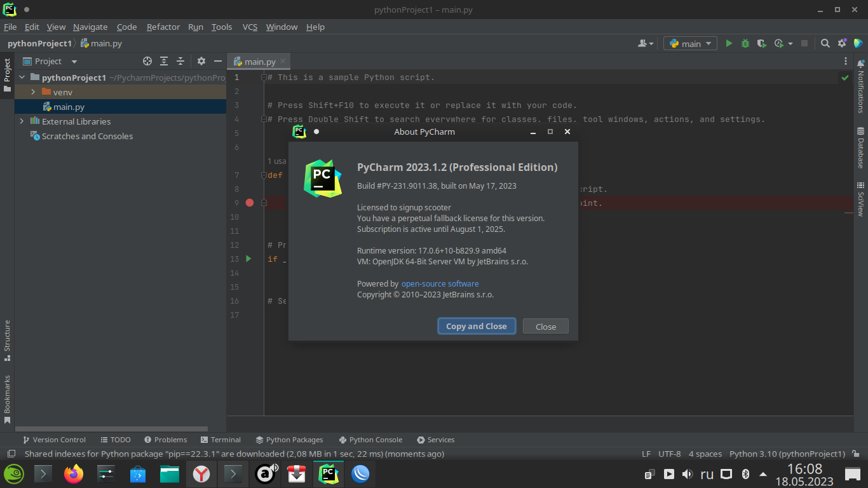This screenshot has width=868, height=488.
Task: Open JetBrains Space colorful icon
Action: (858, 43)
